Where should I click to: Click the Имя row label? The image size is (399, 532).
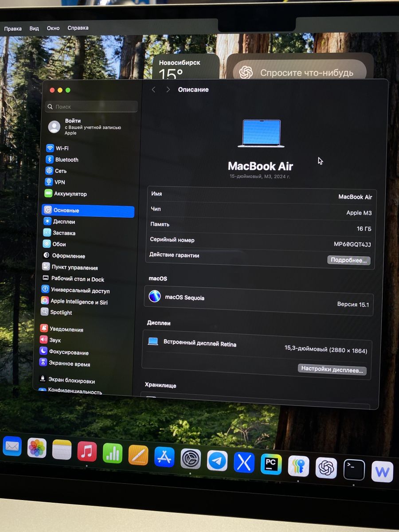point(156,194)
